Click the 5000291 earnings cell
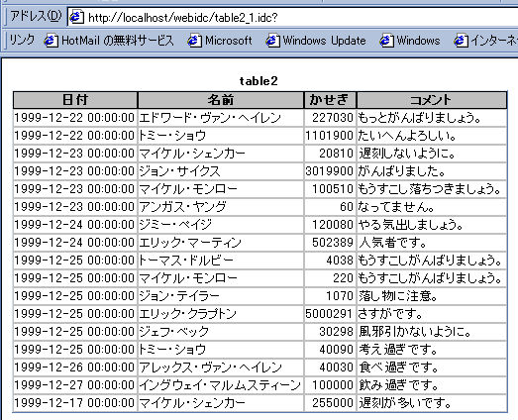The height and width of the screenshot is (420, 518). 330,314
